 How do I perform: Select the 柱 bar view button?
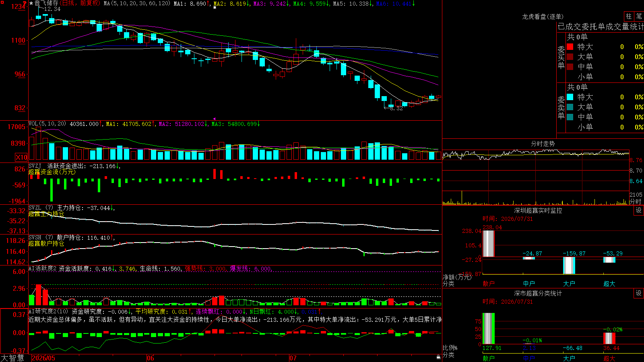pyautogui.click(x=629, y=16)
